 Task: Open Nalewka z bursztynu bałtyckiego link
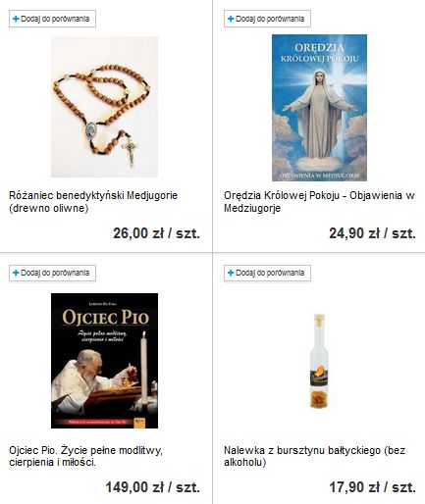click(314, 456)
